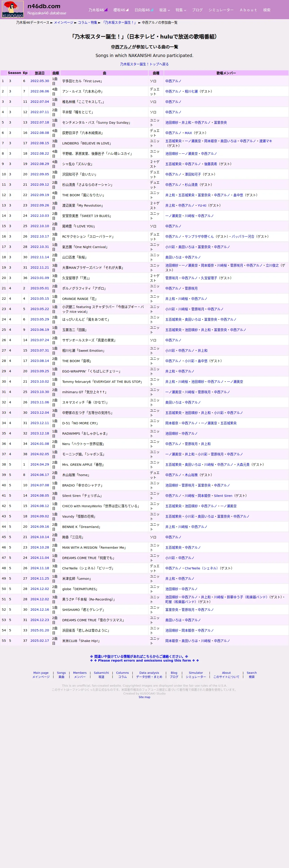Screen dimensions: 289x868
Task: Open the error report form link
Action: click(144, 659)
